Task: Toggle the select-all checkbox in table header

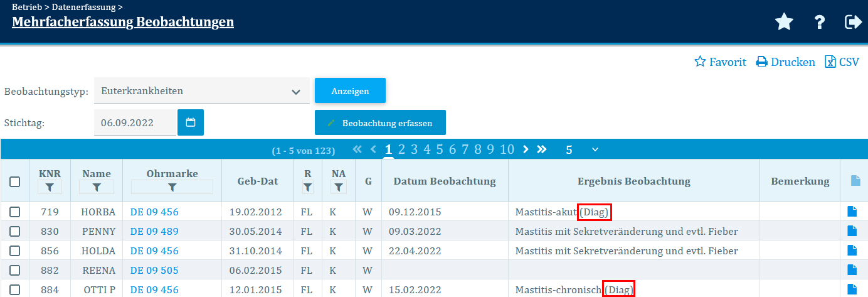Action: click(x=15, y=181)
